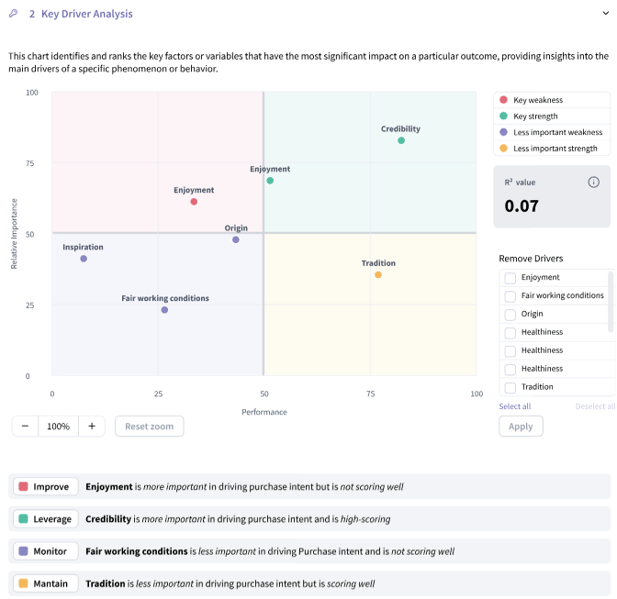The height and width of the screenshot is (599, 617).
Task: Check the Fair working conditions checkbox
Action: coord(510,296)
